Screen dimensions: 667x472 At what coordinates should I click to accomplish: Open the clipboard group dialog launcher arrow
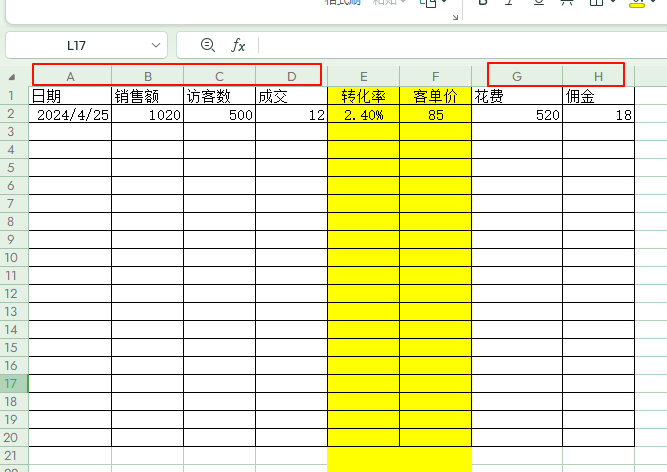click(455, 17)
